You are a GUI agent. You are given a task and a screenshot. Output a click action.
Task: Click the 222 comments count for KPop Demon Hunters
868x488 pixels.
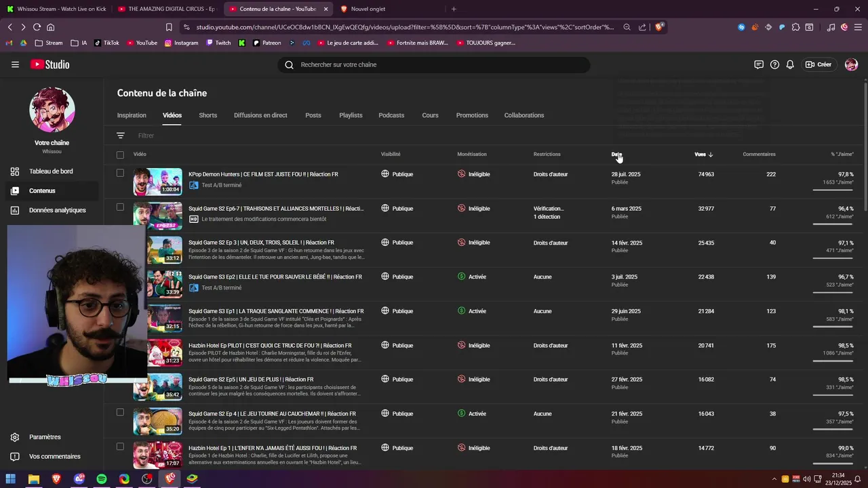click(771, 174)
